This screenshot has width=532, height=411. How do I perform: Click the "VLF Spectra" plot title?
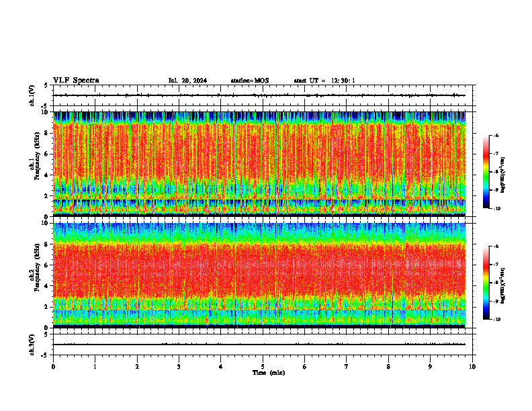click(76, 81)
